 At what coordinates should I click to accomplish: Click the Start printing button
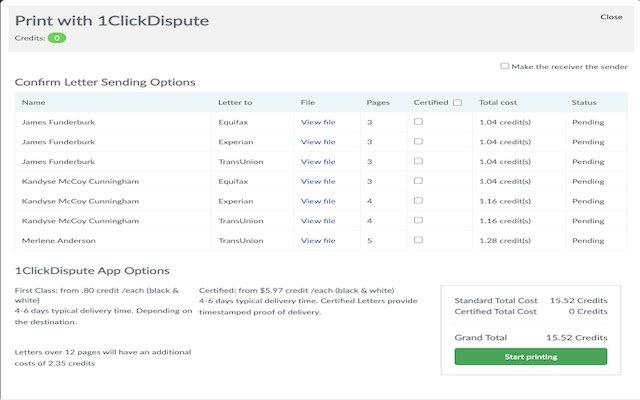click(x=531, y=356)
